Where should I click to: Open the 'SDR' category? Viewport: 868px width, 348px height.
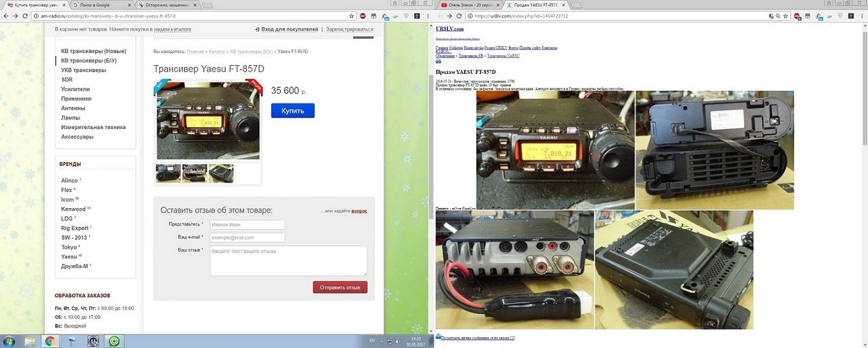click(67, 80)
